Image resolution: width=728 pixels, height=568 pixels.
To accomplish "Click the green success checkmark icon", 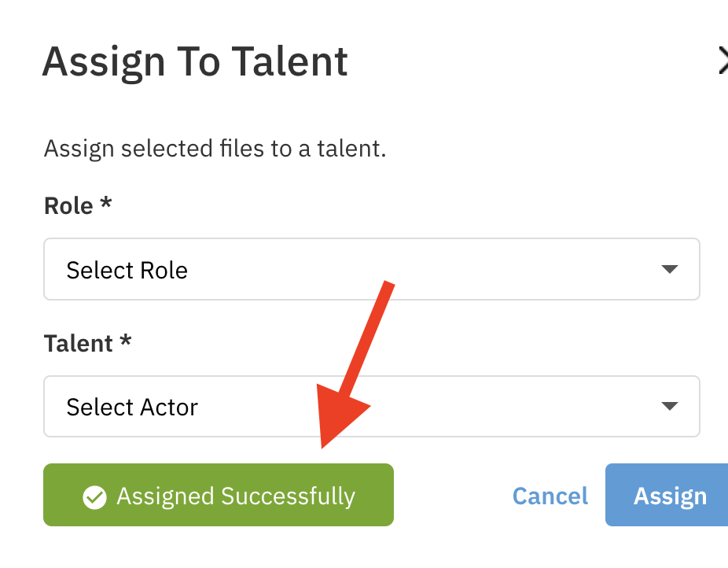I will pyautogui.click(x=95, y=497).
